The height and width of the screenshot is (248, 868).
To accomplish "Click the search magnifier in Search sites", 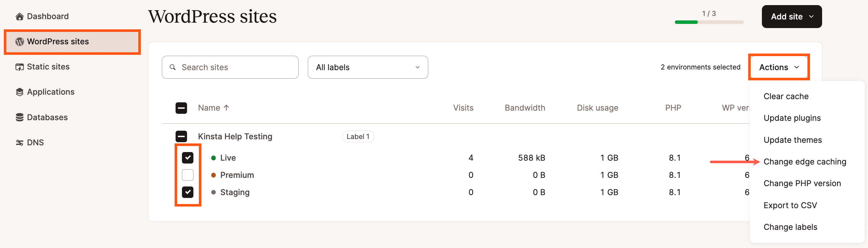I will [x=173, y=67].
